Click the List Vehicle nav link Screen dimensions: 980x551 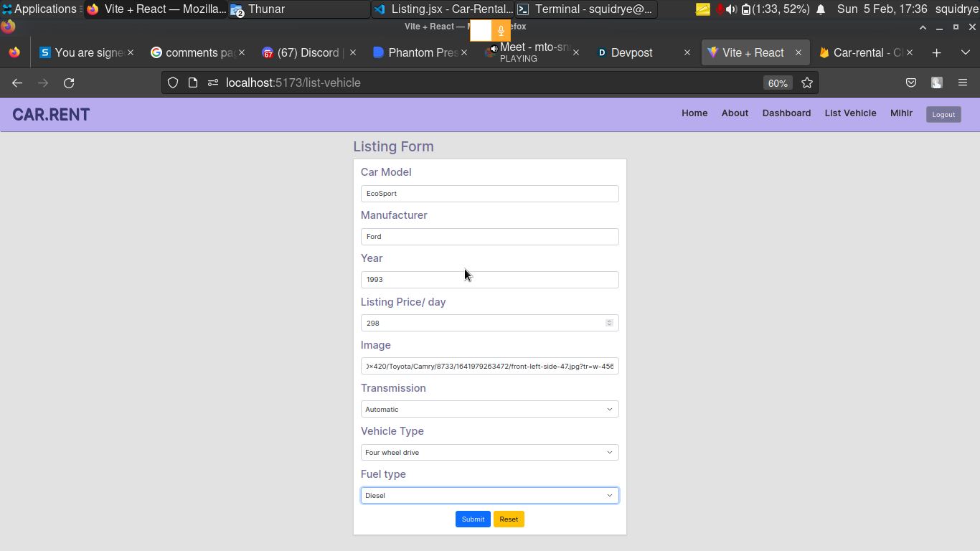pos(850,113)
